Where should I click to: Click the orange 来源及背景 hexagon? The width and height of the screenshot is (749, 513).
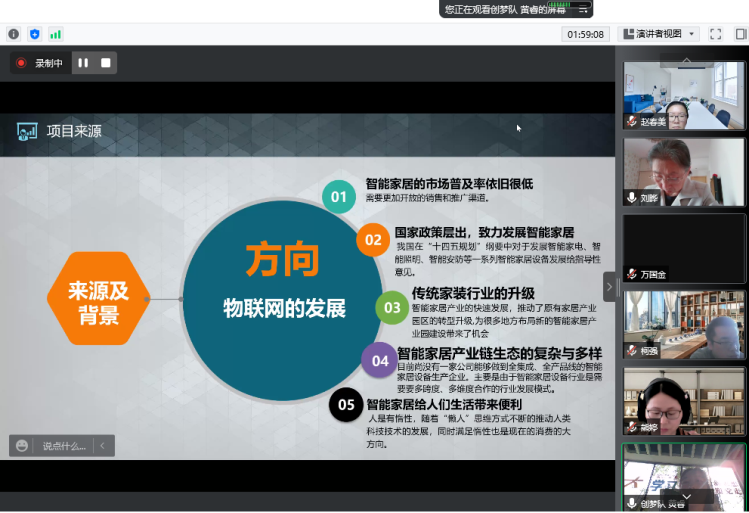point(98,298)
